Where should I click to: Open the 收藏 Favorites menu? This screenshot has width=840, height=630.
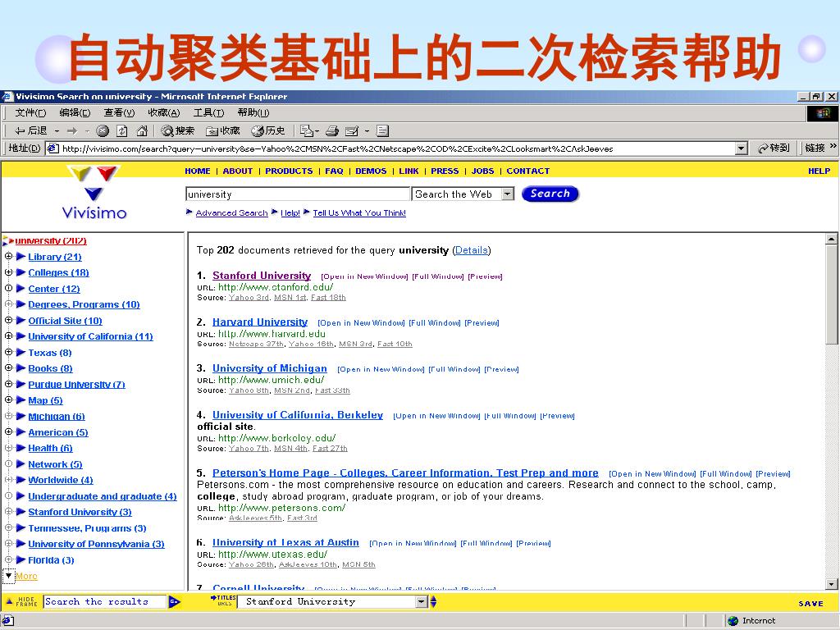(164, 112)
